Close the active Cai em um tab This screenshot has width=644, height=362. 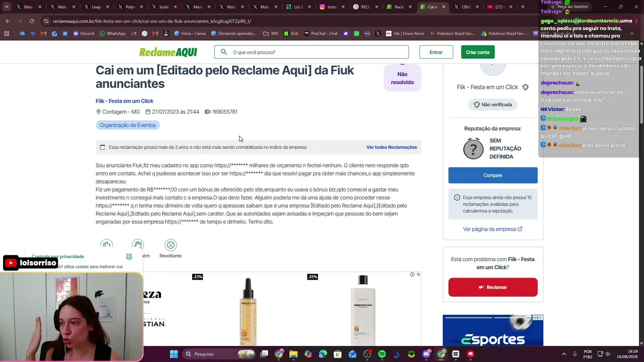pyautogui.click(x=443, y=7)
